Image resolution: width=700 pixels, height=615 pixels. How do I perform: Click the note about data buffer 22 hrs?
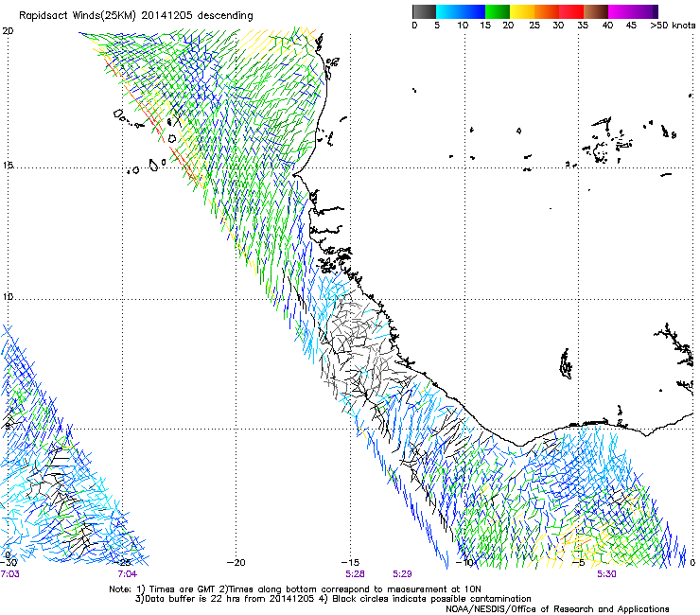(x=224, y=599)
